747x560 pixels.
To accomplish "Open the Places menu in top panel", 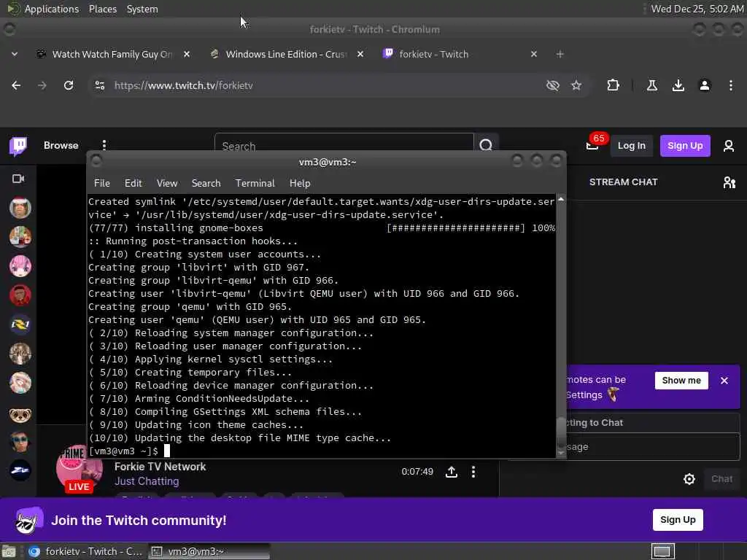I will pyautogui.click(x=102, y=9).
